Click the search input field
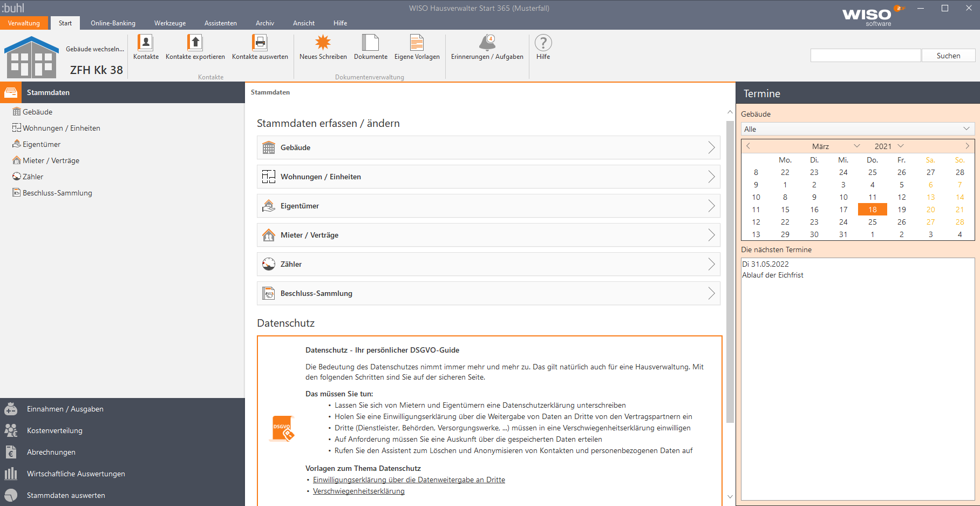980x506 pixels. [865, 56]
